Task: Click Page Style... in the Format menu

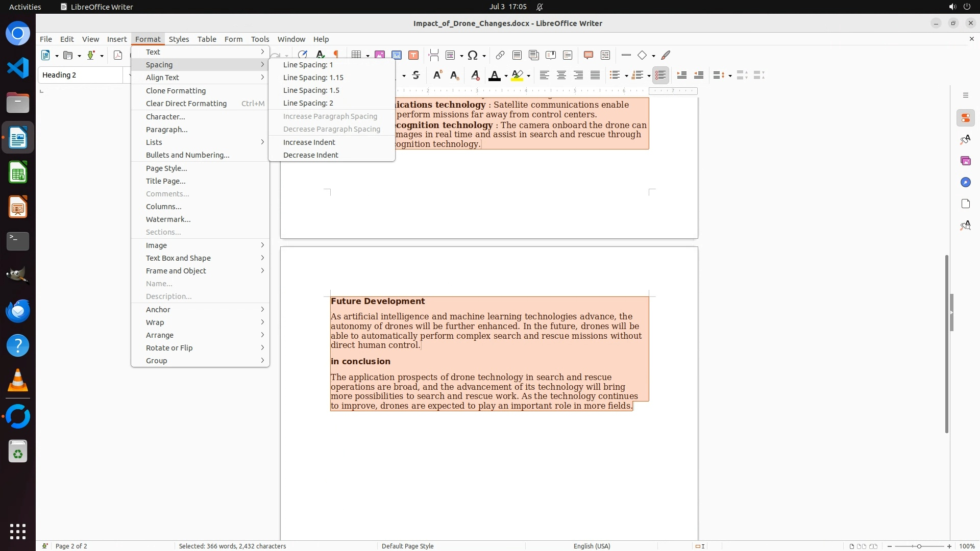Action: [x=166, y=168]
